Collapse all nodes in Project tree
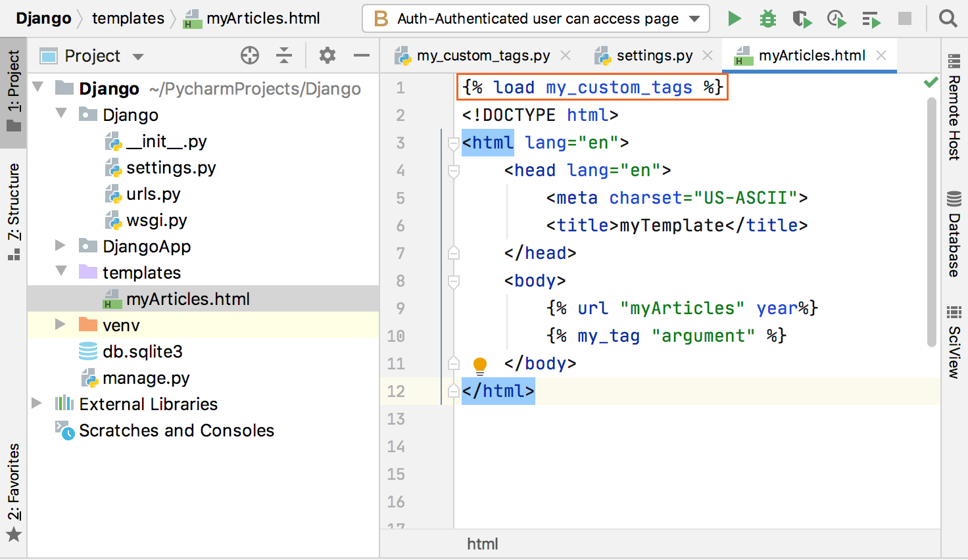The width and height of the screenshot is (968, 560). pyautogui.click(x=284, y=56)
